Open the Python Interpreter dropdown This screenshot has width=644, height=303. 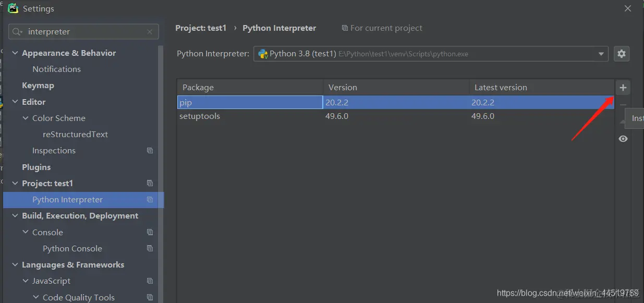coord(601,54)
